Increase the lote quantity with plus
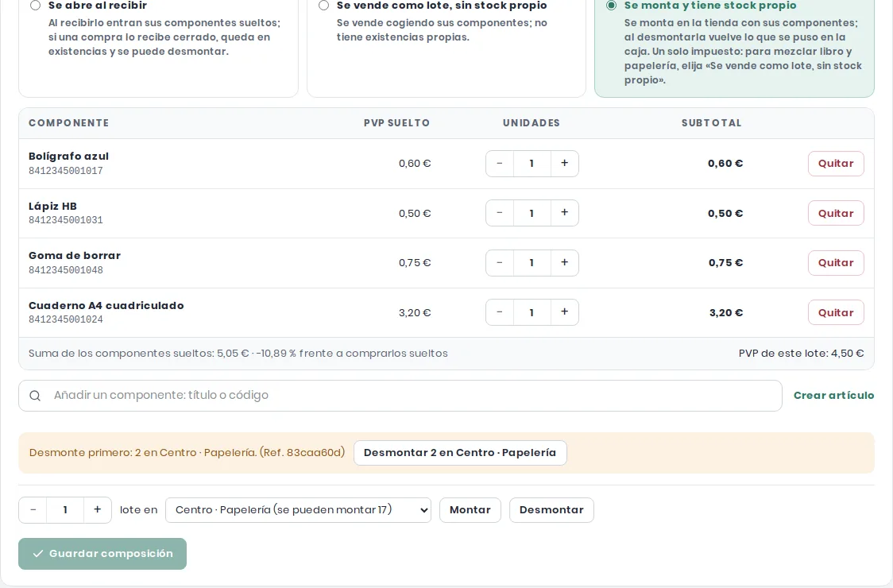The width and height of the screenshot is (893, 588). point(98,510)
